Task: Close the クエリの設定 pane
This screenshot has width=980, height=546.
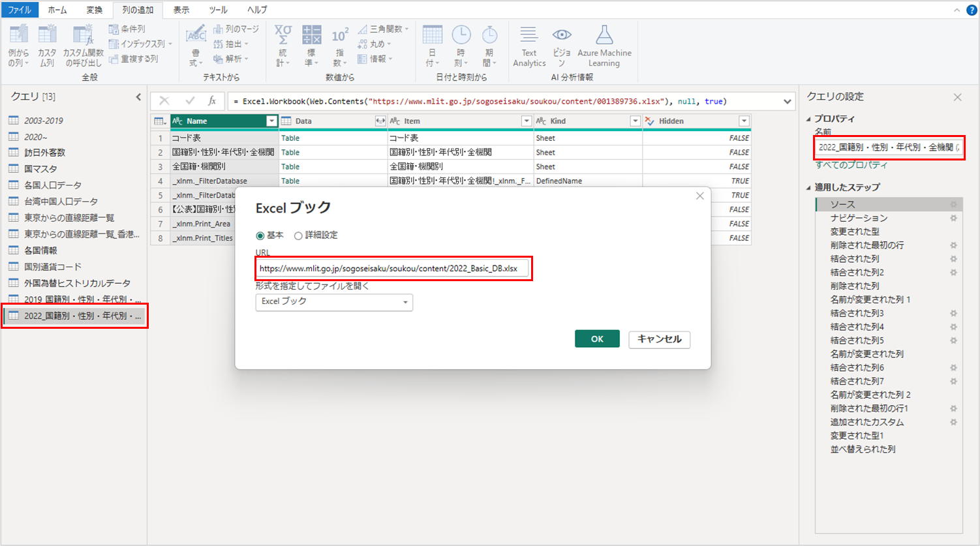Action: (x=957, y=97)
